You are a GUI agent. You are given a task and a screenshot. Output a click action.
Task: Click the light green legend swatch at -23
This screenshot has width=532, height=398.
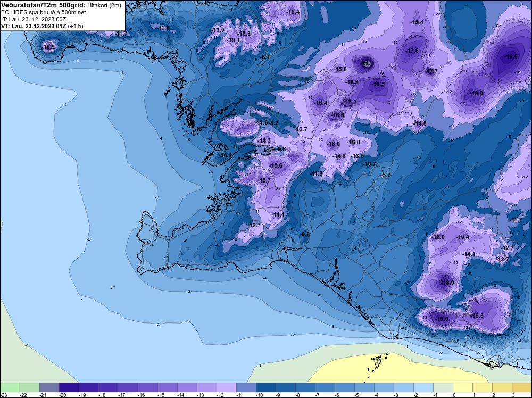click(x=10, y=387)
